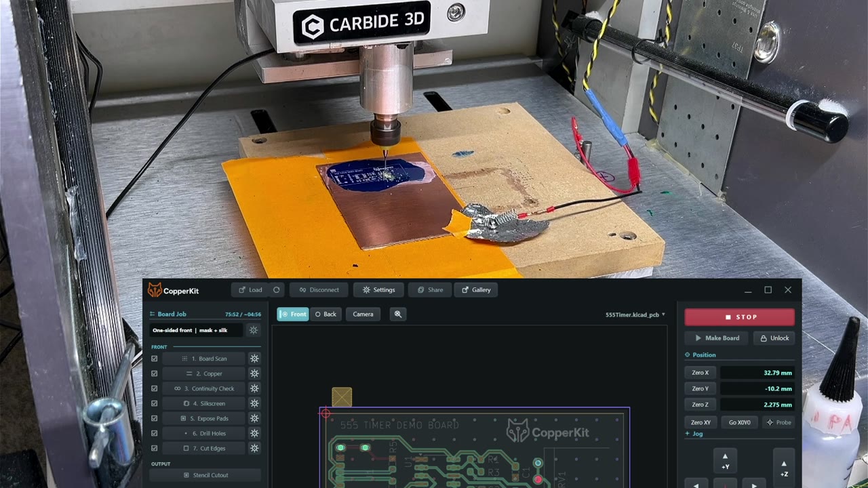This screenshot has height=488, width=868.
Task: Click the Zero Z button
Action: tap(701, 405)
